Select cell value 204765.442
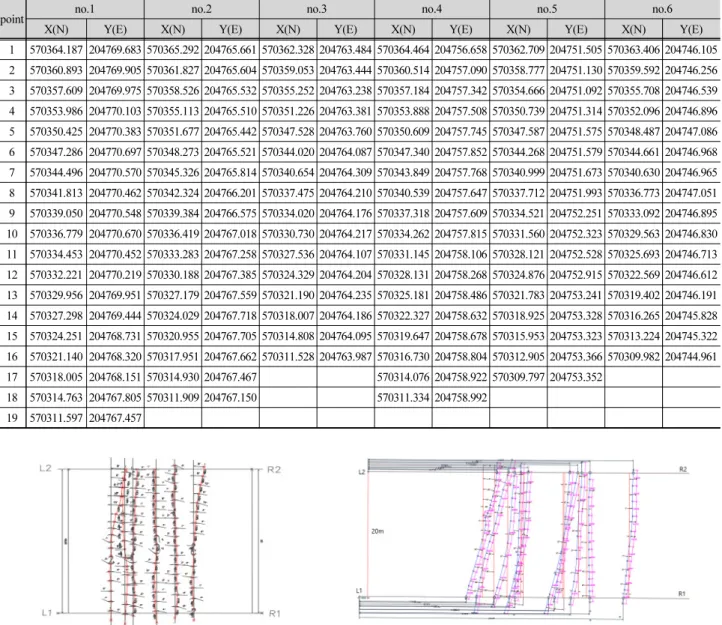Screen dimensions: 722x625 (230, 132)
